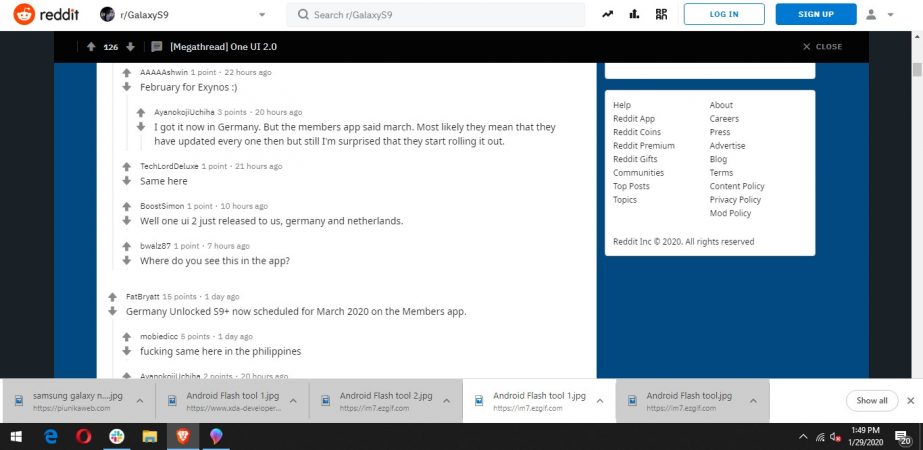
Task: Open the Careers footer link
Action: (x=724, y=118)
